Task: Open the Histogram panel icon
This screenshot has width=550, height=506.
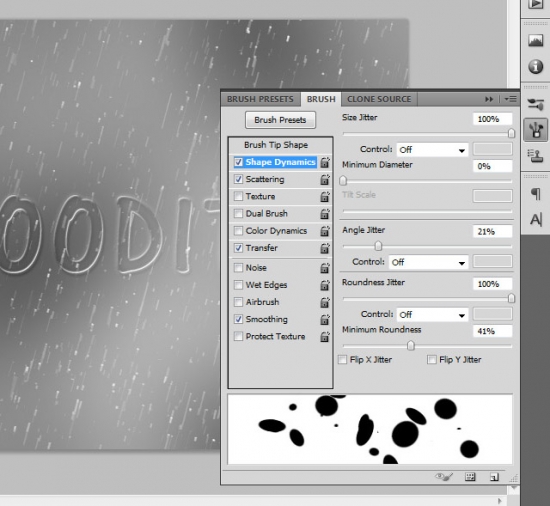Action: pos(535,41)
